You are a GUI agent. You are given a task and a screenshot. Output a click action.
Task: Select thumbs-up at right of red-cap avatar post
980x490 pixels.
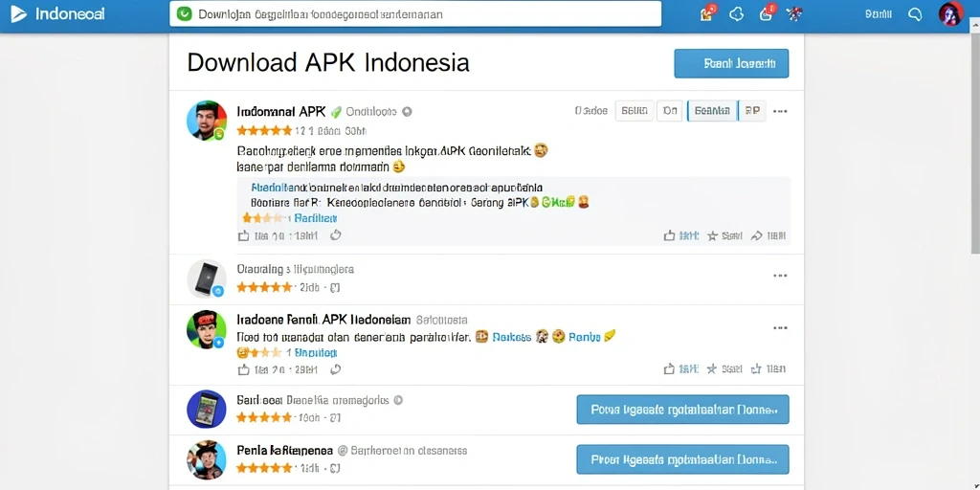669,368
